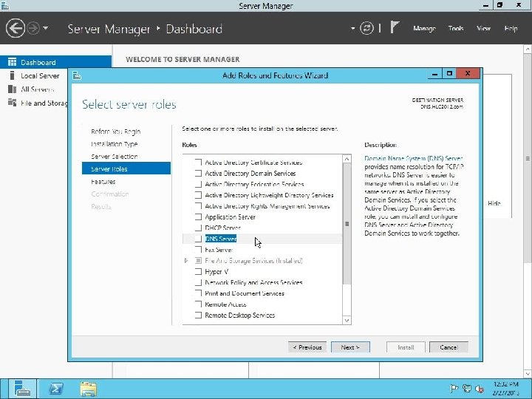
Task: Open the Help menu
Action: [x=511, y=29]
